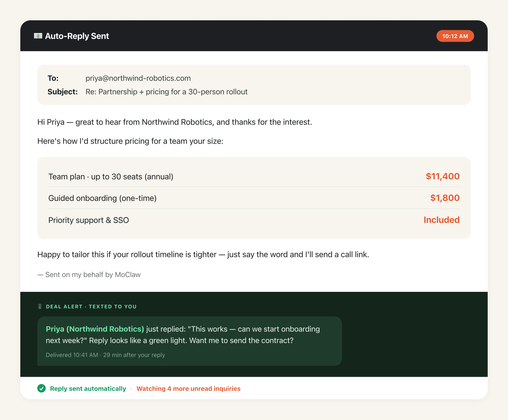Click the 'Reply sent automatically' status
508x420 pixels.
pyautogui.click(x=88, y=389)
